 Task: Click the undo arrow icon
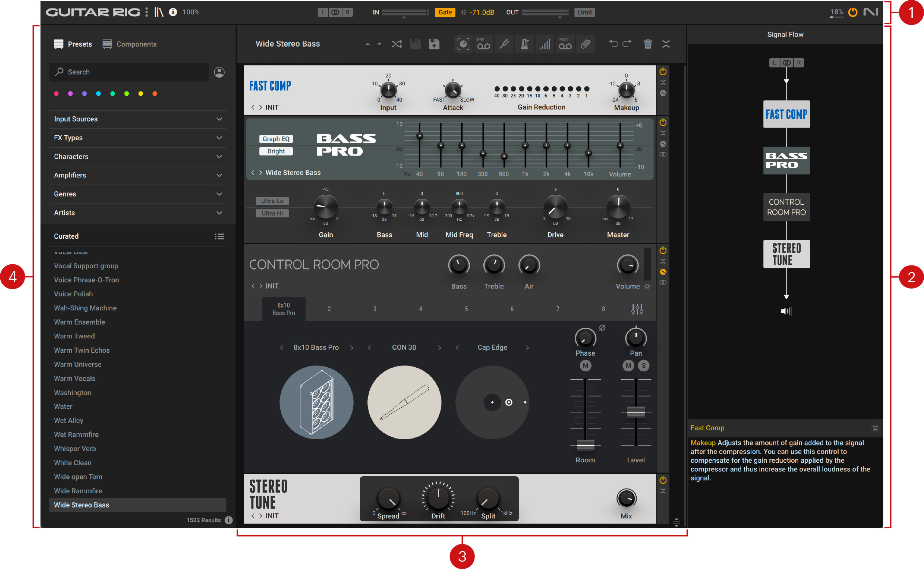click(x=613, y=44)
